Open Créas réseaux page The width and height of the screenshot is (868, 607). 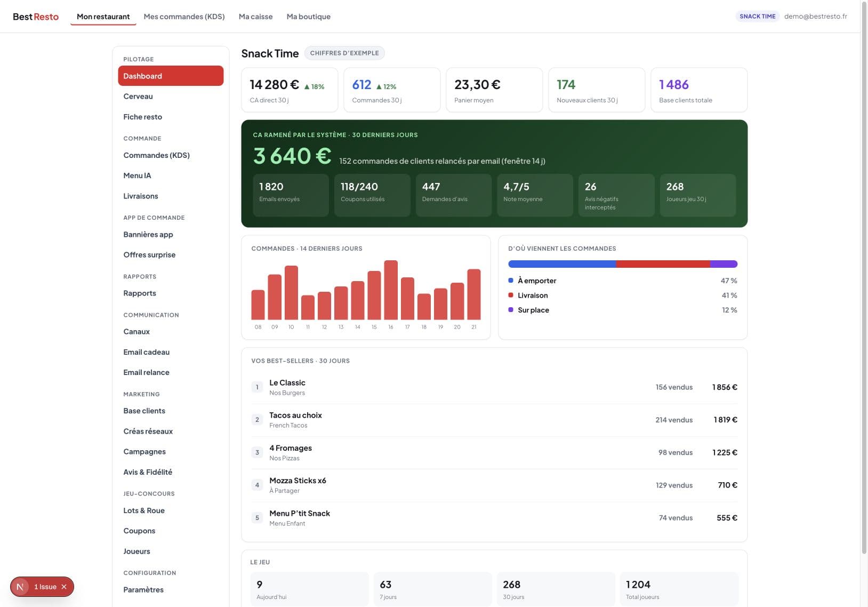coord(171,431)
